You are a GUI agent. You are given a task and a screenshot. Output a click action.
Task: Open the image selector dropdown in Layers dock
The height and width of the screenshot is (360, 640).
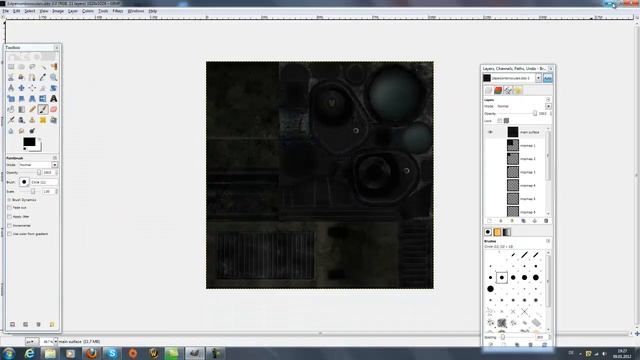pos(538,78)
